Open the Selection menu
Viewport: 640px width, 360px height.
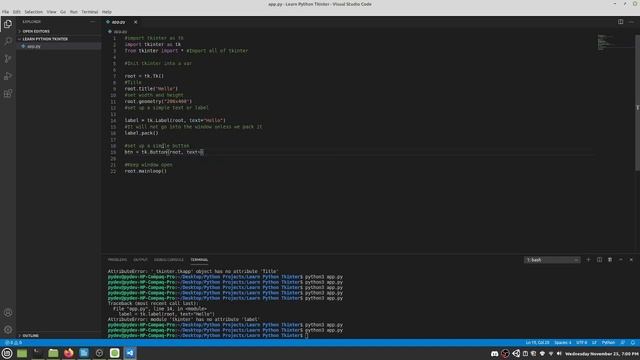33,12
